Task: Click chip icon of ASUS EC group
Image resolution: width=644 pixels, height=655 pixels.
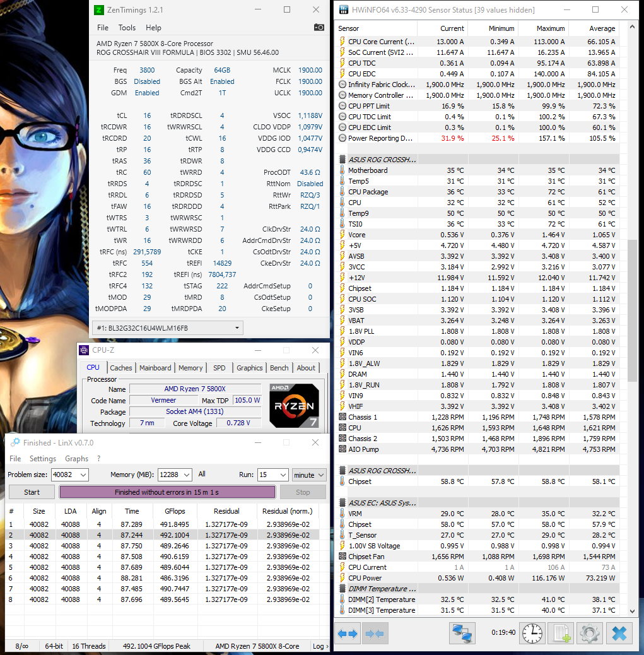Action: [x=342, y=502]
